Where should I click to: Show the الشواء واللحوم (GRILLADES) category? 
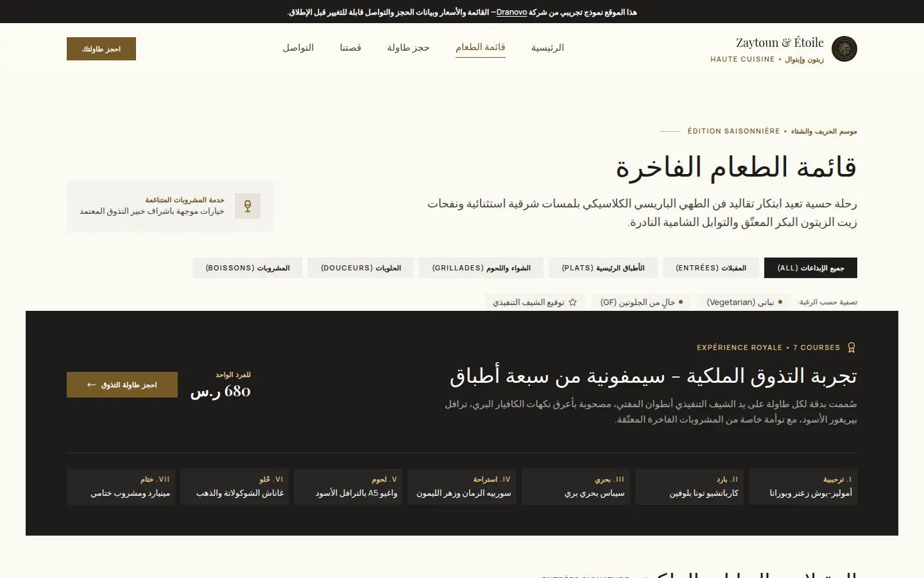[x=481, y=268]
